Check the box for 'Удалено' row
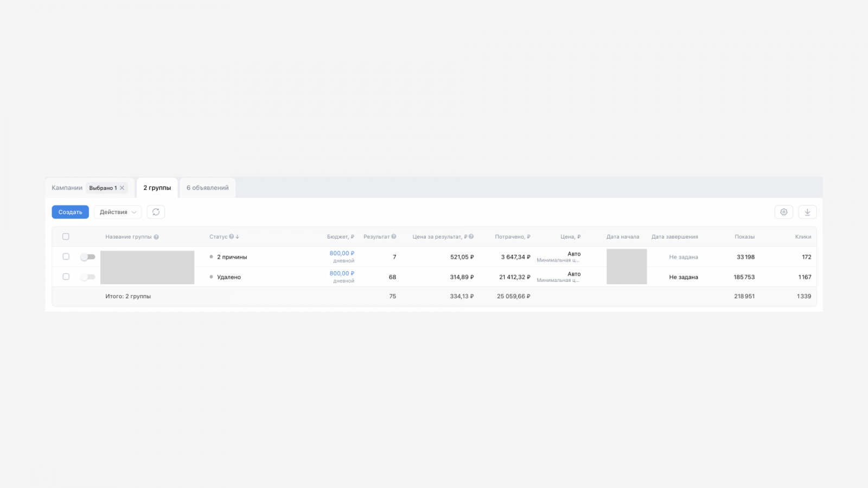868x488 pixels. 66,277
